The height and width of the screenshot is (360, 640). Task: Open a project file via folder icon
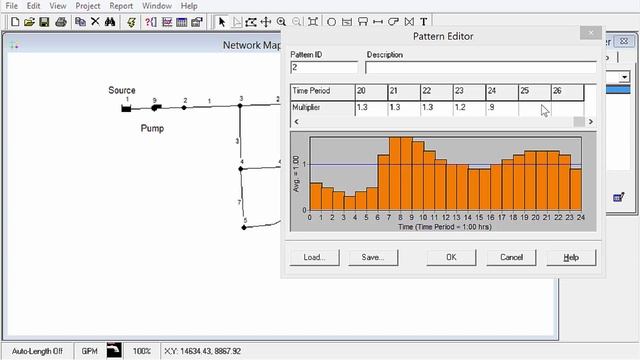pyautogui.click(x=29, y=22)
